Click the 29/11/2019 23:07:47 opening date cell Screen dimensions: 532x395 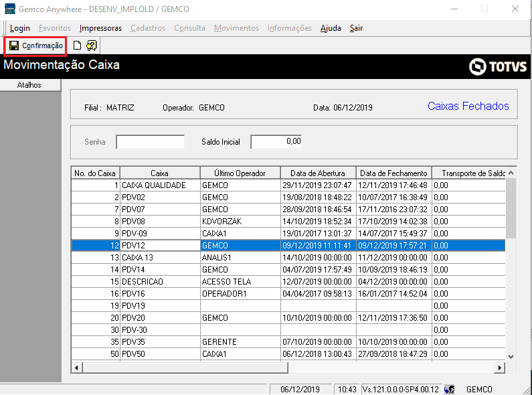coord(319,185)
